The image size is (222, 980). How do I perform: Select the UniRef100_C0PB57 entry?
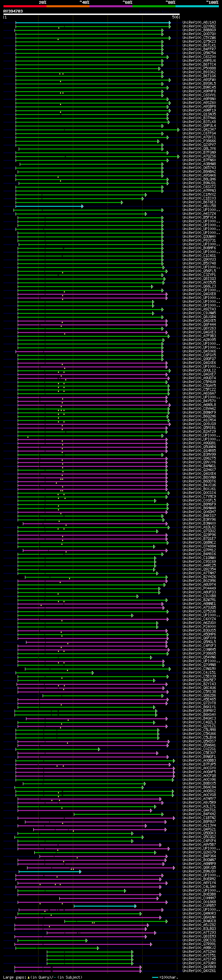pos(199,906)
